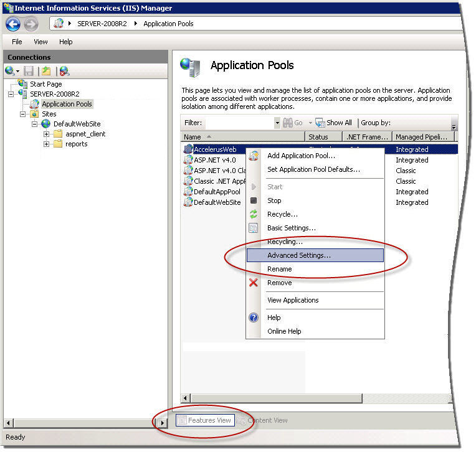The height and width of the screenshot is (452, 476).
Task: Open the Filter combo box dropdown arrow
Action: 277,123
